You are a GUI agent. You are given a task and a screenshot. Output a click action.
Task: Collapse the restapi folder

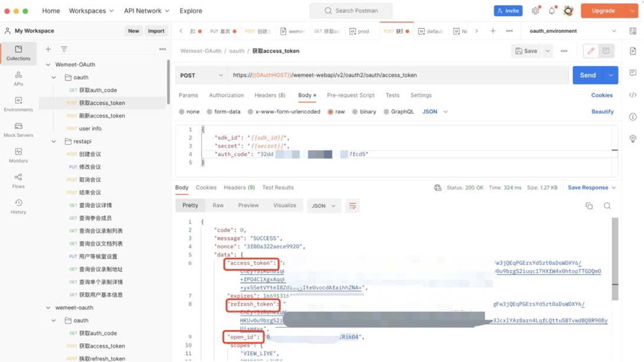(54, 142)
